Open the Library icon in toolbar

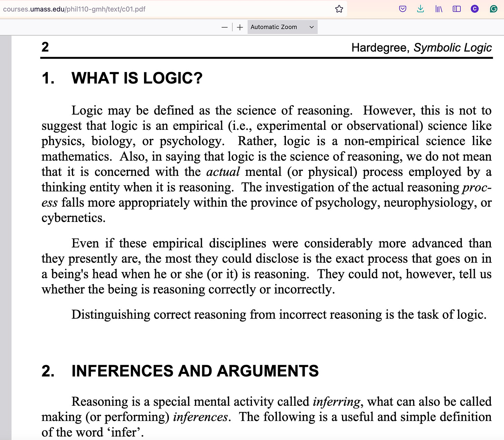click(439, 9)
